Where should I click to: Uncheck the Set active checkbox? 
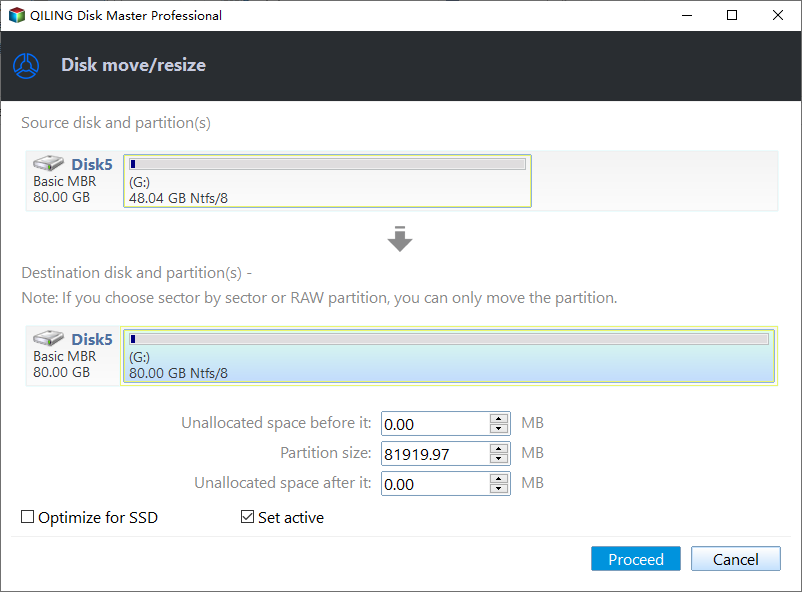click(x=248, y=517)
